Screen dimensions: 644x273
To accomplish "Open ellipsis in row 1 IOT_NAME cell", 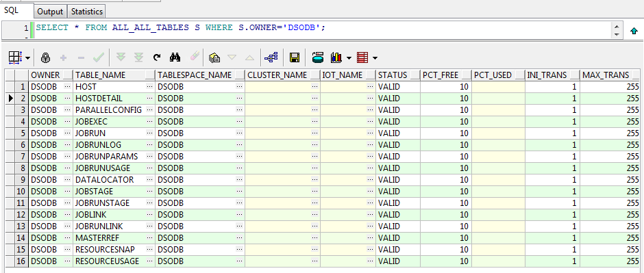I will tap(370, 87).
